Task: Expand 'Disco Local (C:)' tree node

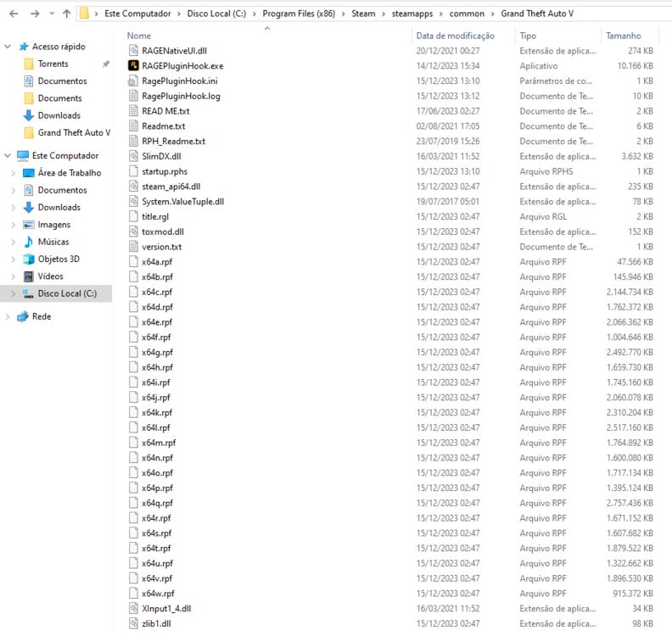Action: coord(14,293)
